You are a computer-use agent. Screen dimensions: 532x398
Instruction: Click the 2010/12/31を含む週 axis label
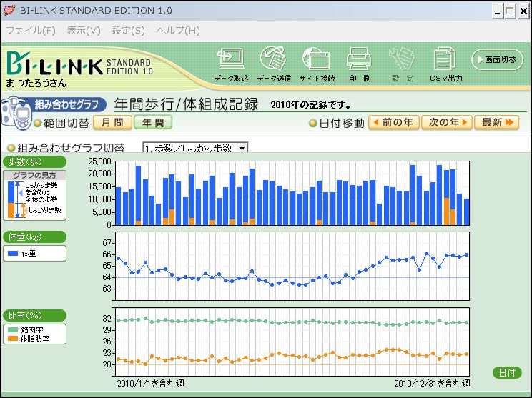pos(432,384)
